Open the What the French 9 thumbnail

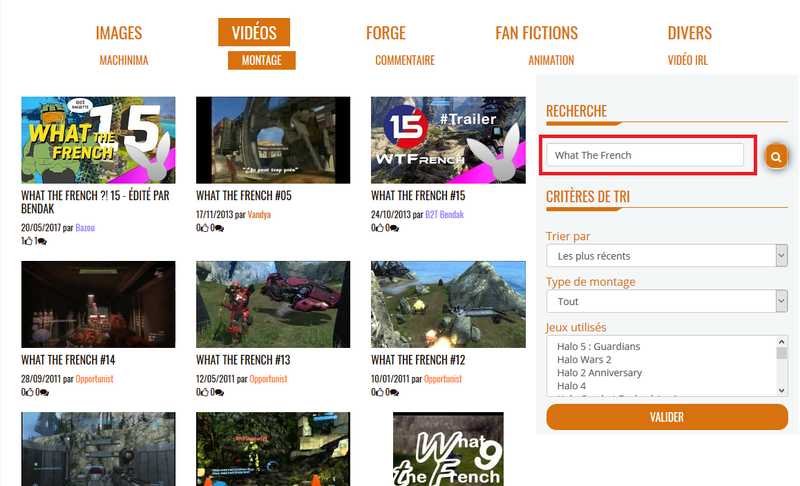(x=448, y=449)
